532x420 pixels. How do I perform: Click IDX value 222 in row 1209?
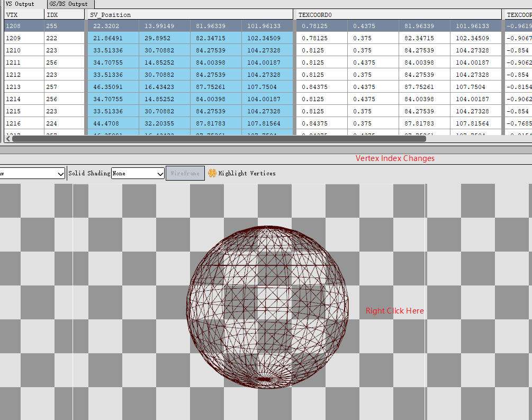pos(64,38)
